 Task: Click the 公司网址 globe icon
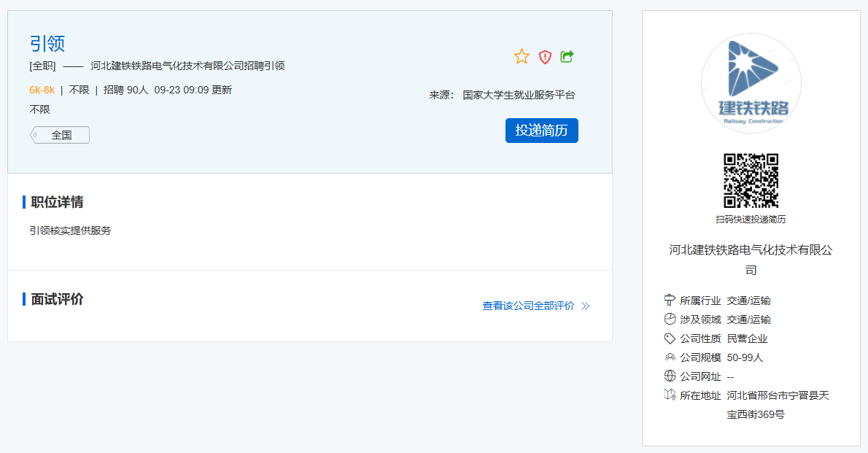click(x=670, y=376)
